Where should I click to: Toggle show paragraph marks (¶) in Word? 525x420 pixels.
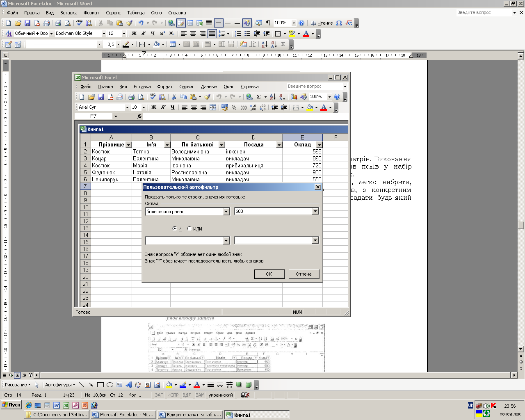tap(268, 23)
